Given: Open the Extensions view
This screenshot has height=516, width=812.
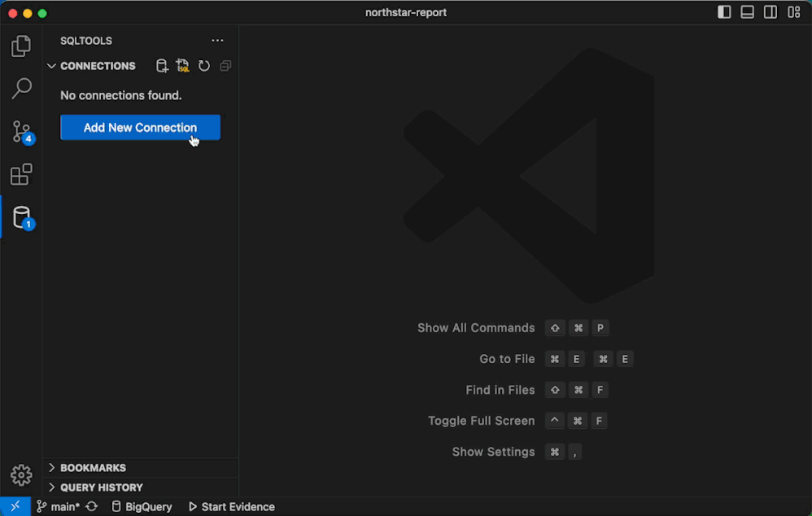Looking at the screenshot, I should tap(21, 175).
